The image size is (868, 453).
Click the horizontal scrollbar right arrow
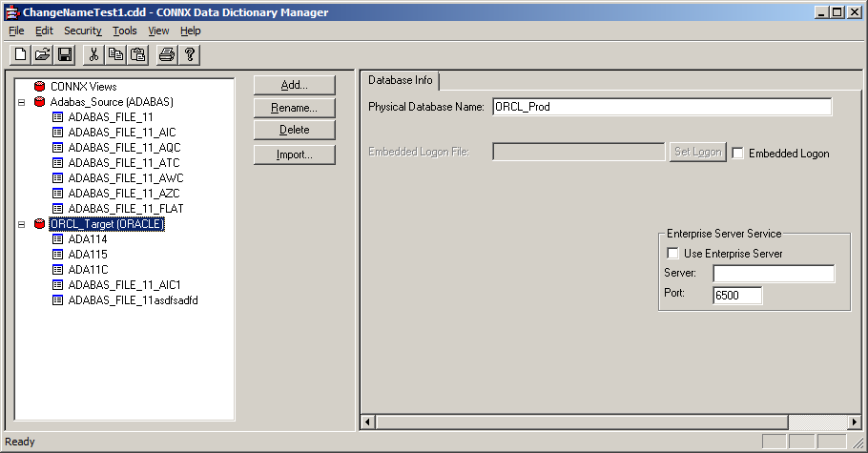(x=854, y=422)
